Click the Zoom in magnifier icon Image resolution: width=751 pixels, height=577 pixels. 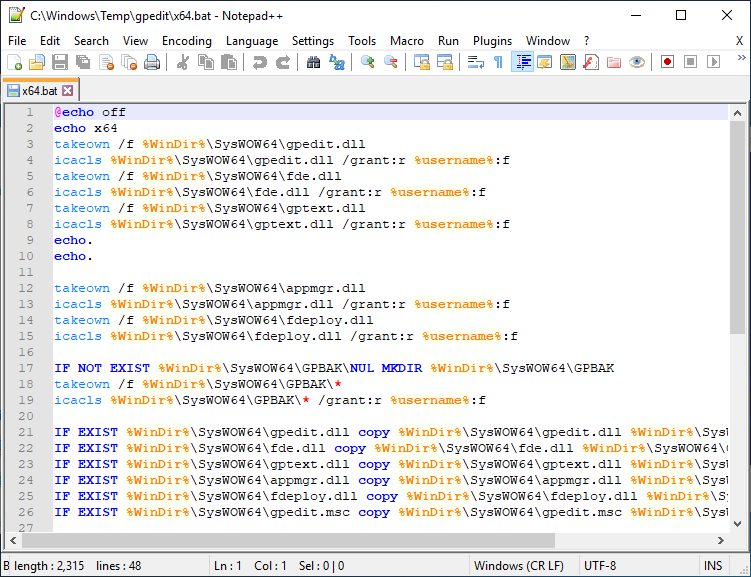pos(368,62)
